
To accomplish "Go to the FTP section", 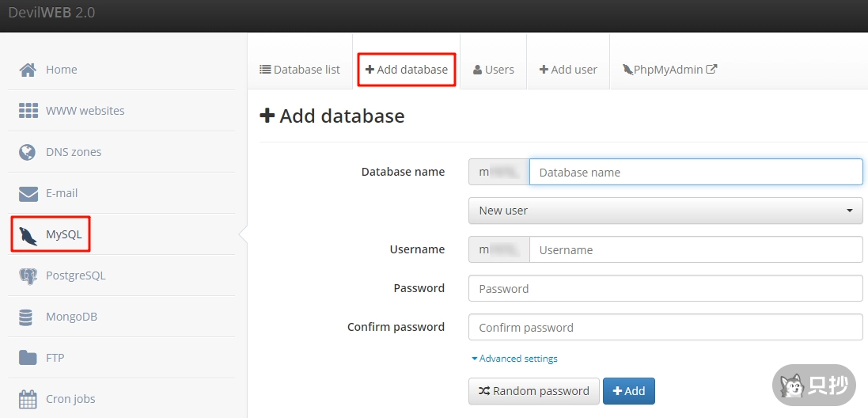I will tap(121, 358).
